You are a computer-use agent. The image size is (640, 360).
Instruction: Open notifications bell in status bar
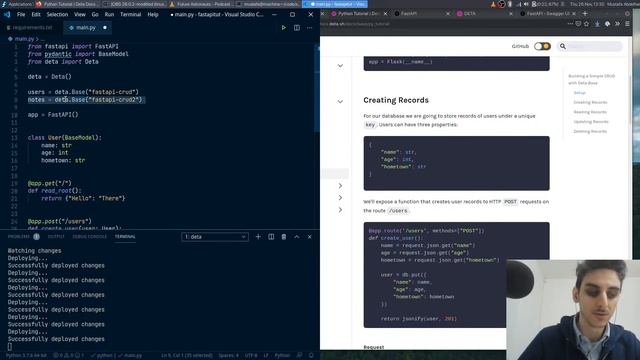tap(311, 356)
